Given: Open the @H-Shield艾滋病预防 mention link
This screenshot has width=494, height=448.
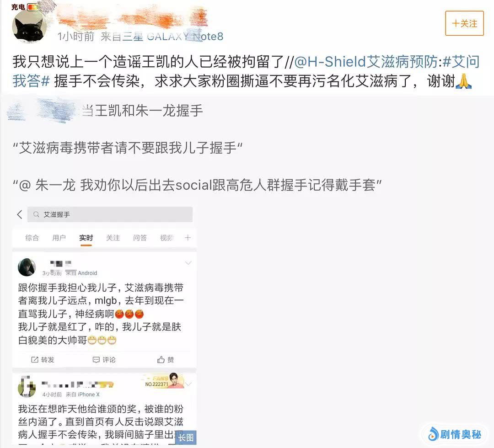Looking at the screenshot, I should 365,62.
